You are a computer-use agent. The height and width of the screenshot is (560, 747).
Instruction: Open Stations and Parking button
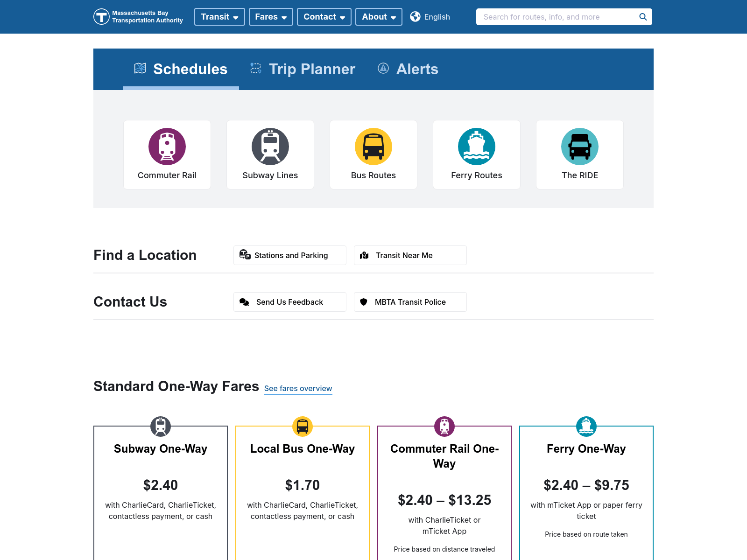(x=290, y=255)
